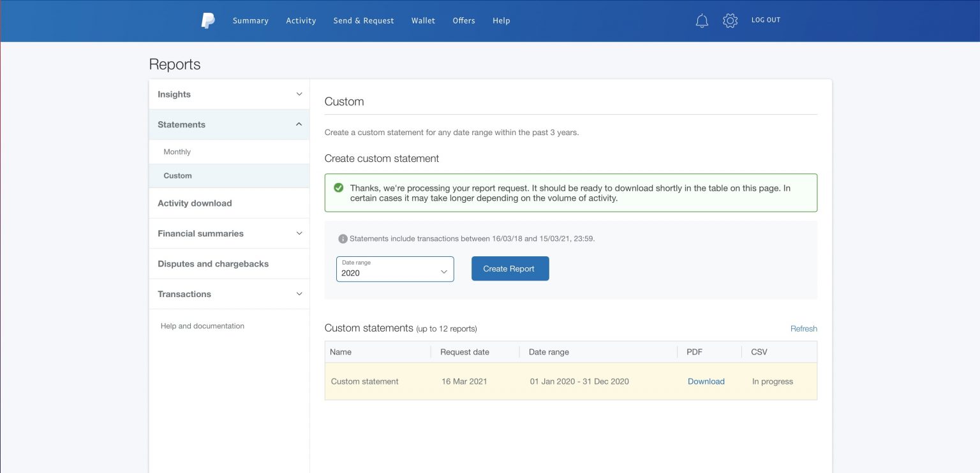Open the notifications bell

click(702, 20)
